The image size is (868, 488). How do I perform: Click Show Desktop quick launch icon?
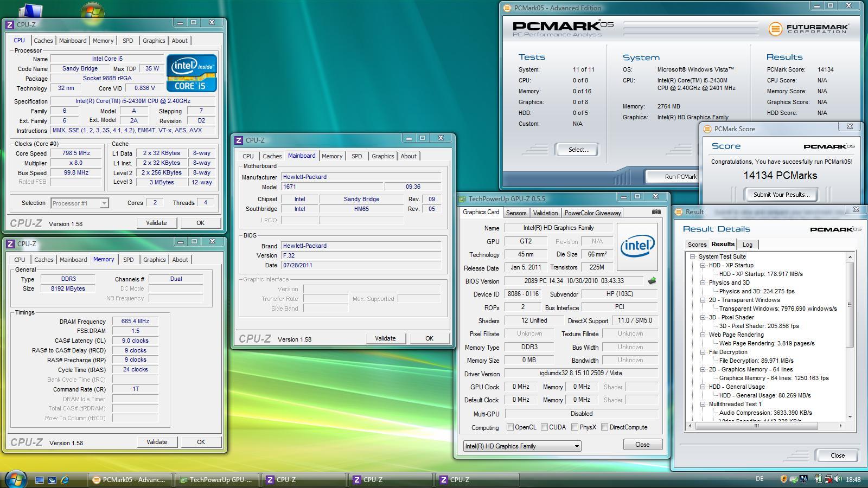39,480
